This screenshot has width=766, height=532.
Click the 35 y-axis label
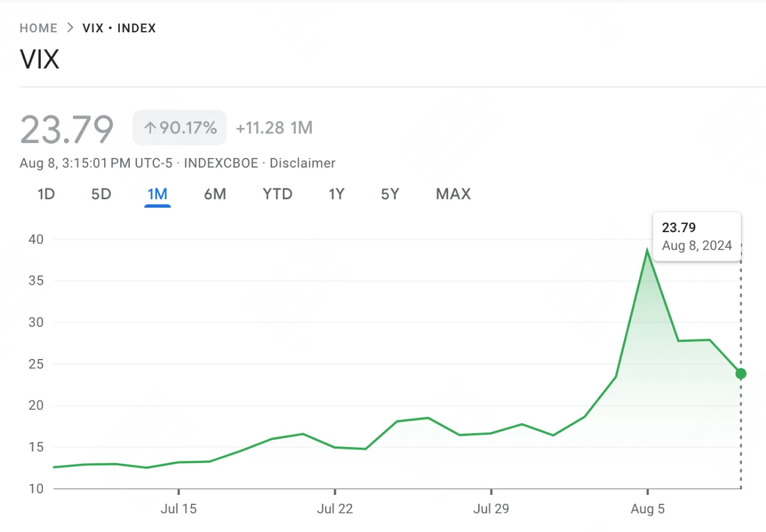coord(36,281)
